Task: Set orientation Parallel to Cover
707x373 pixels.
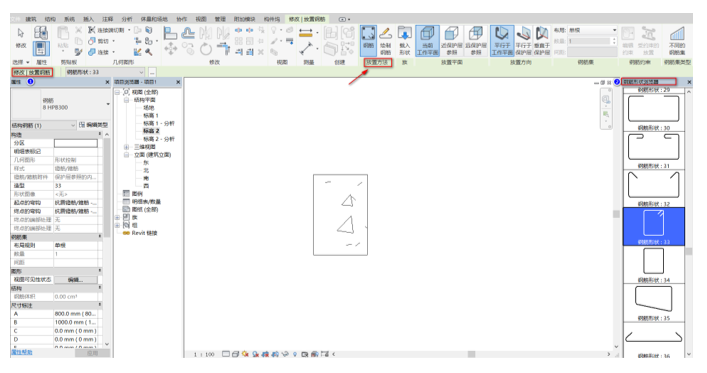Action: click(523, 41)
